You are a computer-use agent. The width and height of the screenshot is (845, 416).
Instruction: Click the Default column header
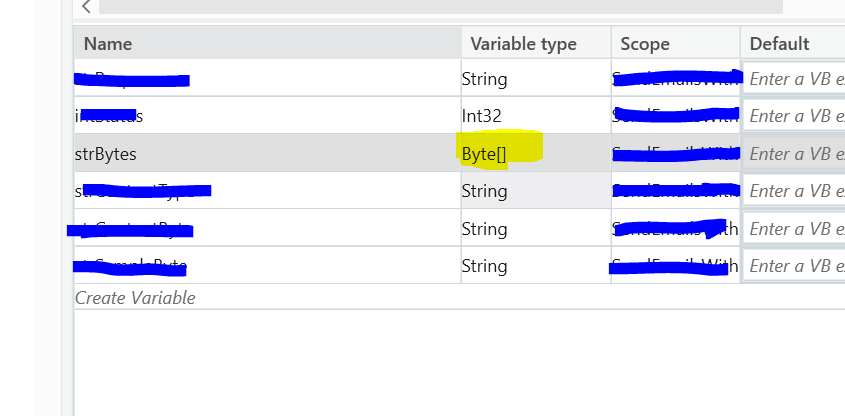tap(779, 44)
